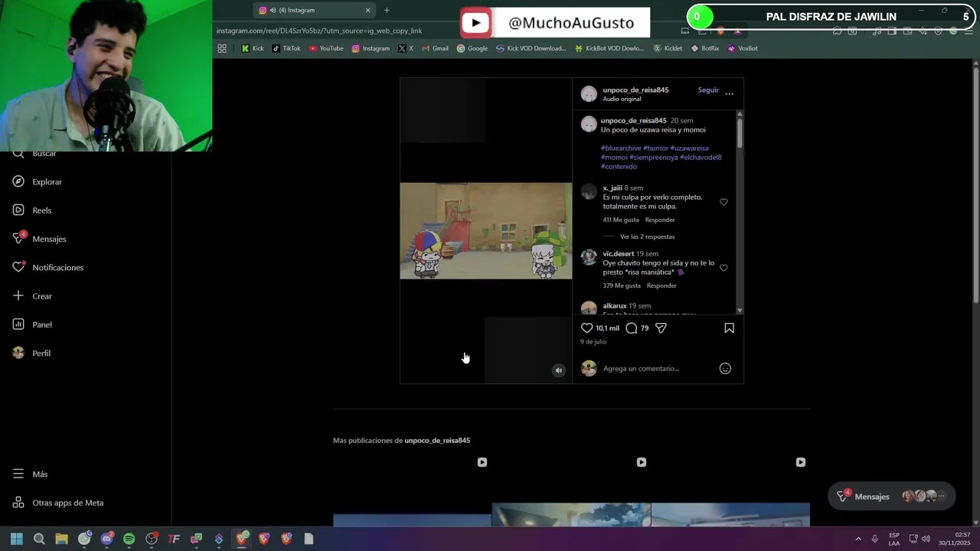Toggle microphone icon in system tray
The height and width of the screenshot is (551, 980).
pyautogui.click(x=874, y=539)
